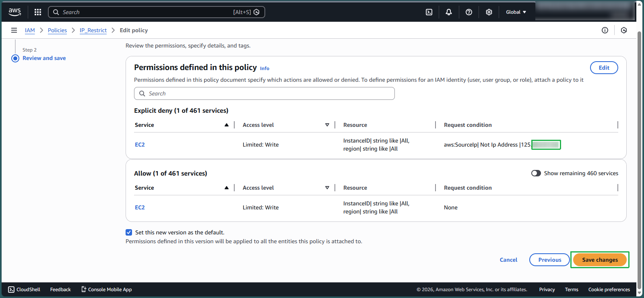The height and width of the screenshot is (298, 644).
Task: Open the AWS home logo
Action: (14, 12)
